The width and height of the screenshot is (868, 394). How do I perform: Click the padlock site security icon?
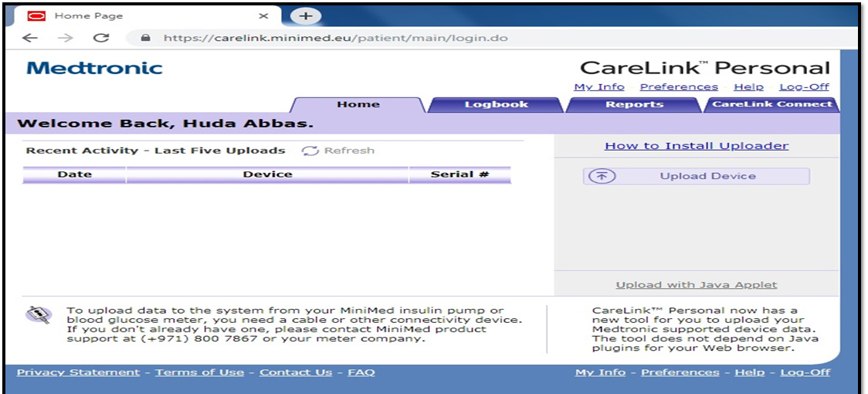pyautogui.click(x=144, y=38)
